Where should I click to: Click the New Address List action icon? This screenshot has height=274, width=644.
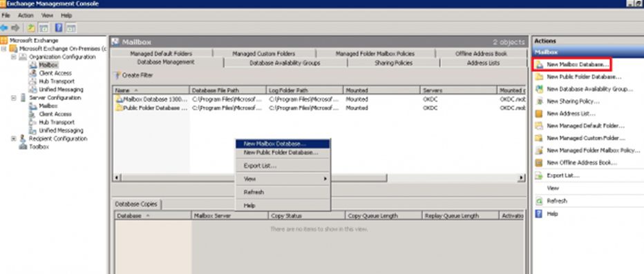coord(539,114)
